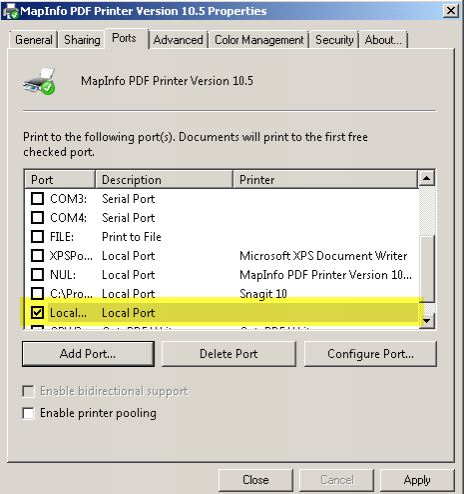Close the Properties window with X

tap(451, 11)
